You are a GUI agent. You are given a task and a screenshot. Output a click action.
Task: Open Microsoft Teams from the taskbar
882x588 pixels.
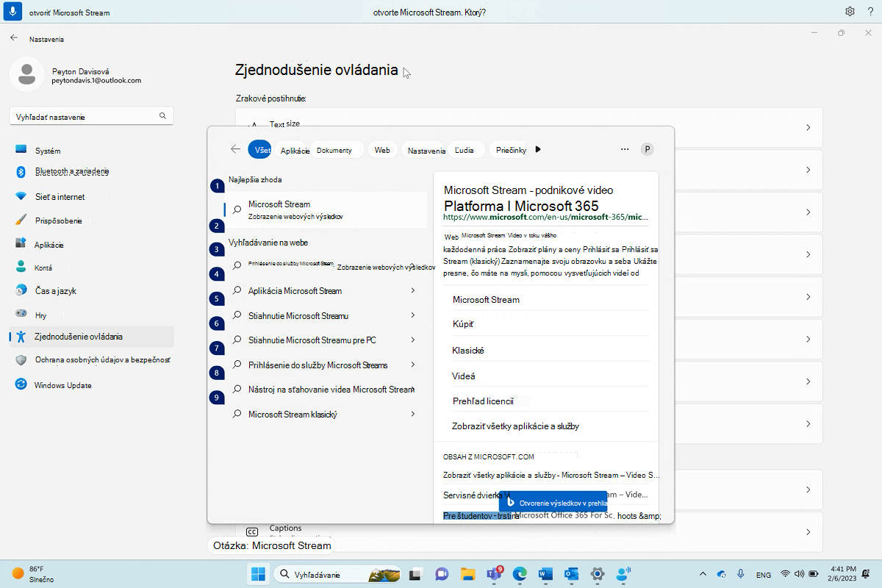click(493, 574)
